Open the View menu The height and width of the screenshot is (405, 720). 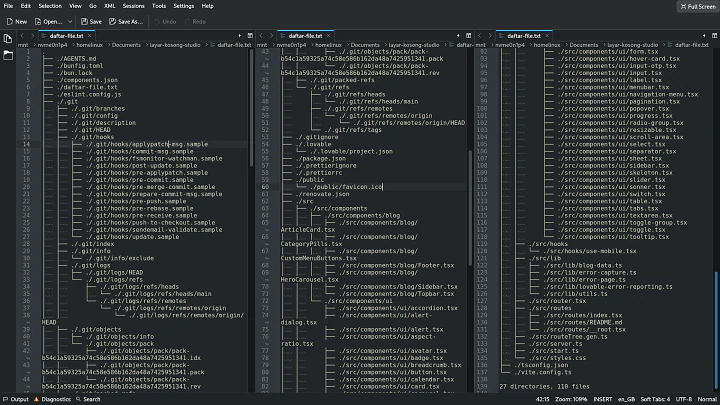(x=75, y=6)
